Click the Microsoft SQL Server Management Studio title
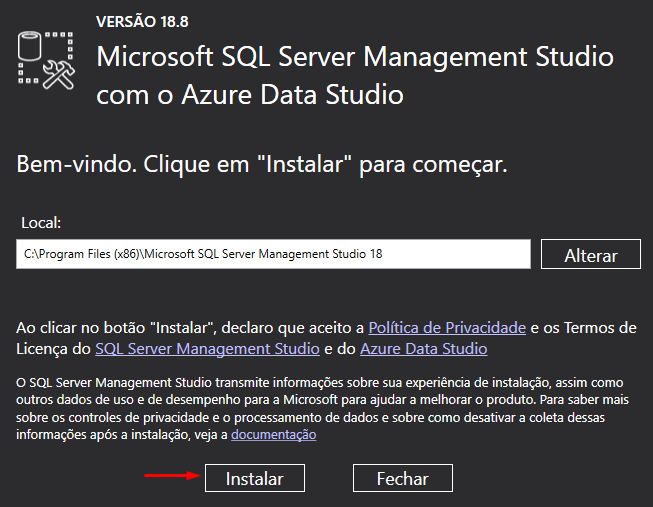The height and width of the screenshot is (507, 653). (355, 57)
